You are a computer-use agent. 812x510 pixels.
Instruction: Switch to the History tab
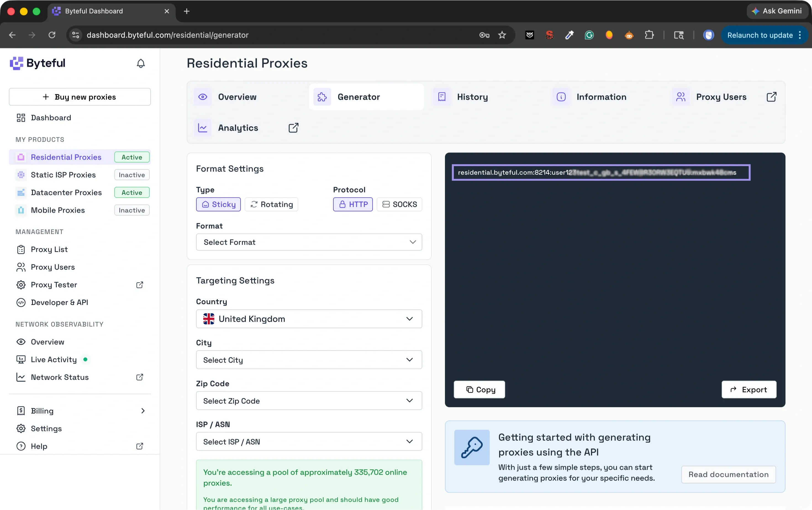coord(486,97)
